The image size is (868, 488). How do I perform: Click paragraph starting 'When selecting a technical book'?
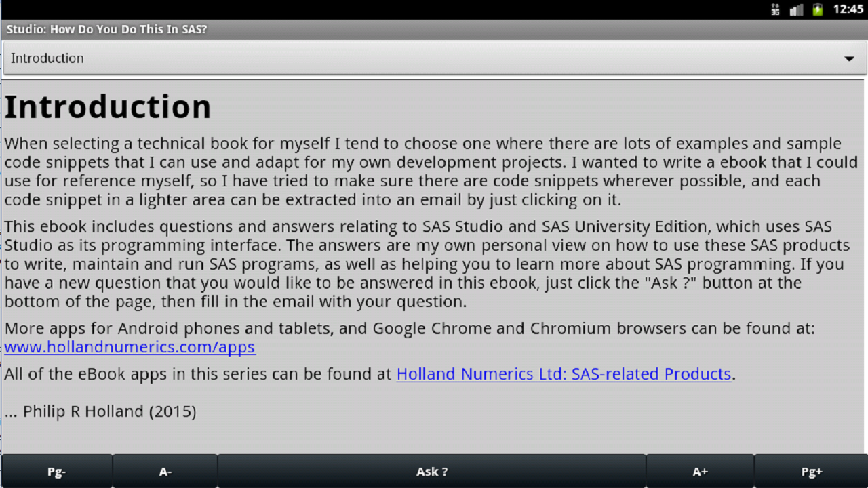[431, 172]
